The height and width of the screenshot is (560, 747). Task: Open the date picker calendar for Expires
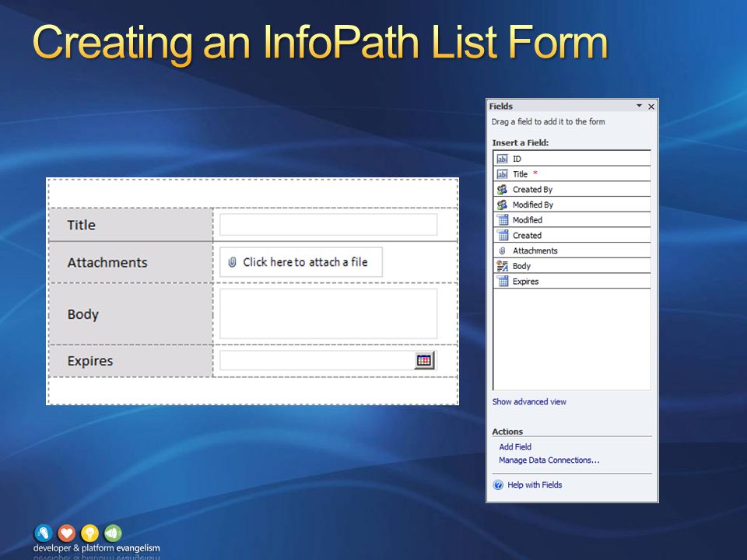point(423,360)
